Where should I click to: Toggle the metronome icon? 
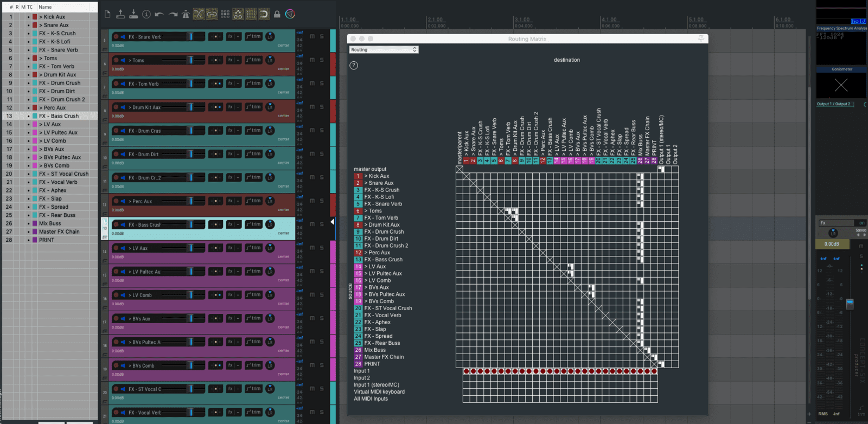pos(186,14)
